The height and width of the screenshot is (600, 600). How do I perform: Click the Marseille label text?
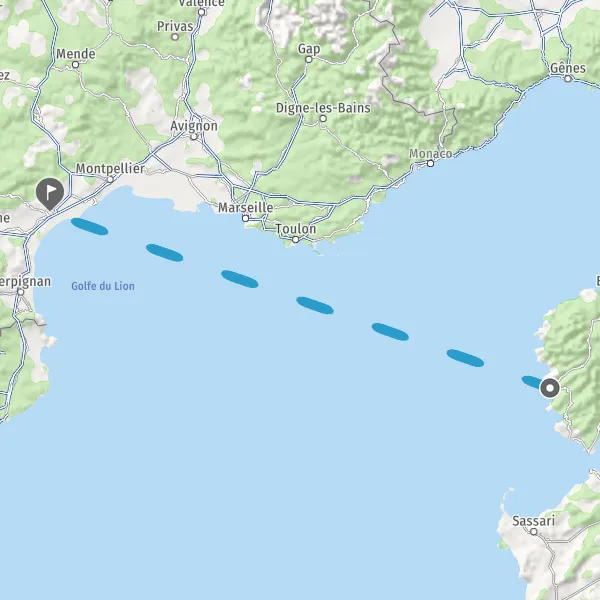[246, 208]
